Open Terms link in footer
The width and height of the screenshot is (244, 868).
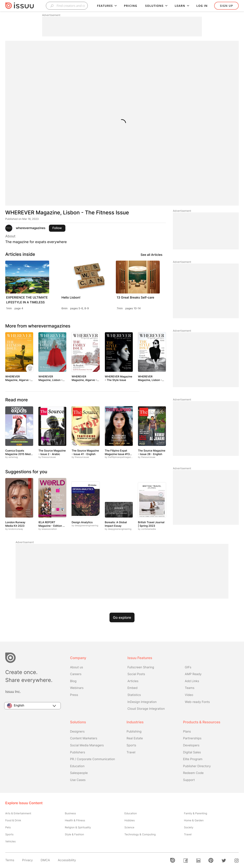click(10, 860)
